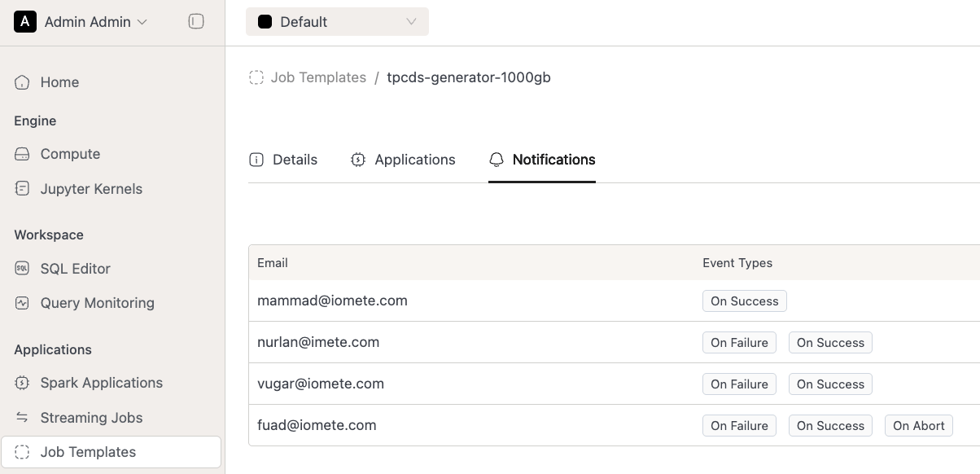Click the dashed-circle breadcrumb icon
This screenshot has height=474, width=980.
pos(256,77)
